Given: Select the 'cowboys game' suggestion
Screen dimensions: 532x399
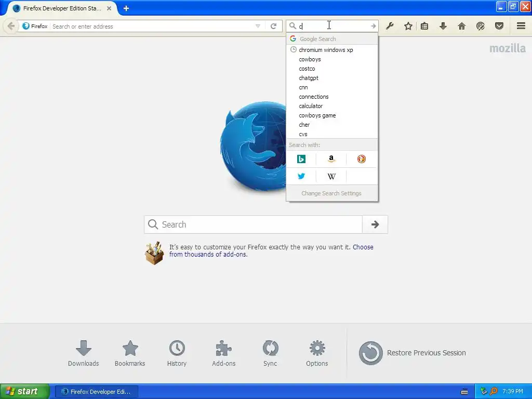Looking at the screenshot, I should coord(332,115).
